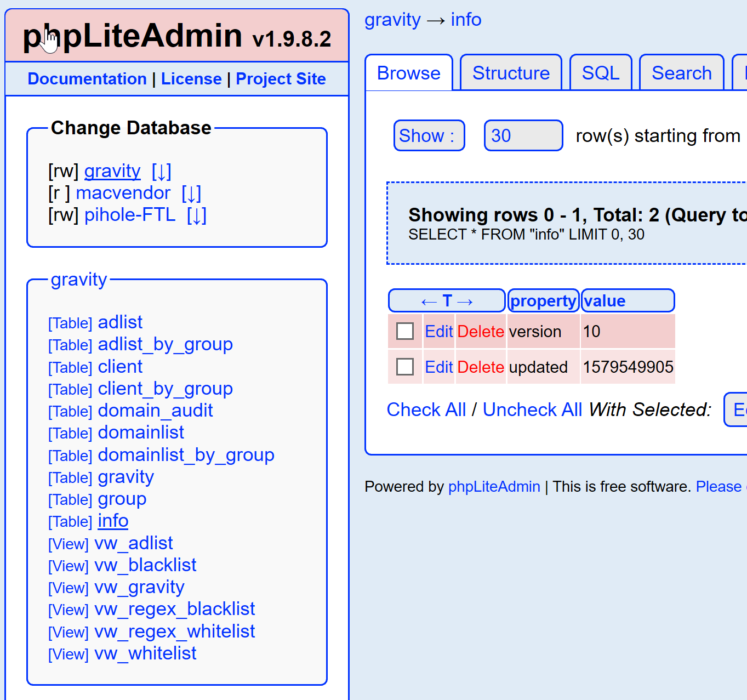Click Uncheck All link
Viewport: 747px width, 700px height.
(x=532, y=409)
